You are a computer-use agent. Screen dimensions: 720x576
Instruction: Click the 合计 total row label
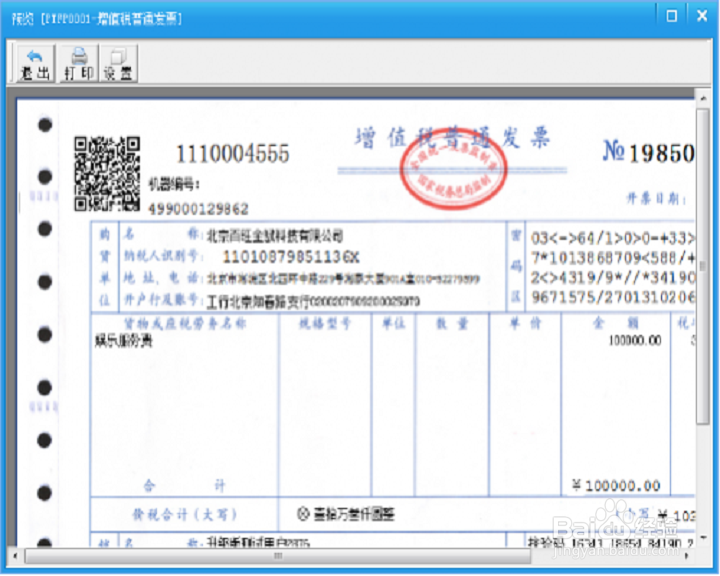click(x=184, y=486)
